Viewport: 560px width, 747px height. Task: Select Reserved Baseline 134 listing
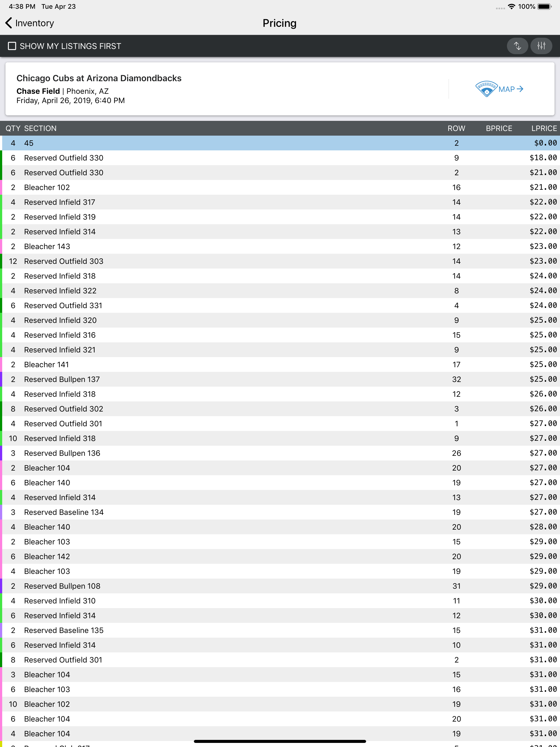click(x=280, y=512)
